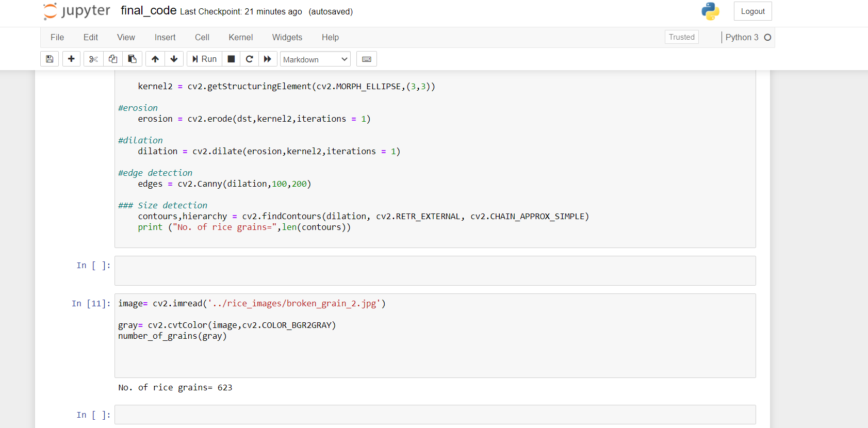Insert a cell below with plus icon

[71, 59]
